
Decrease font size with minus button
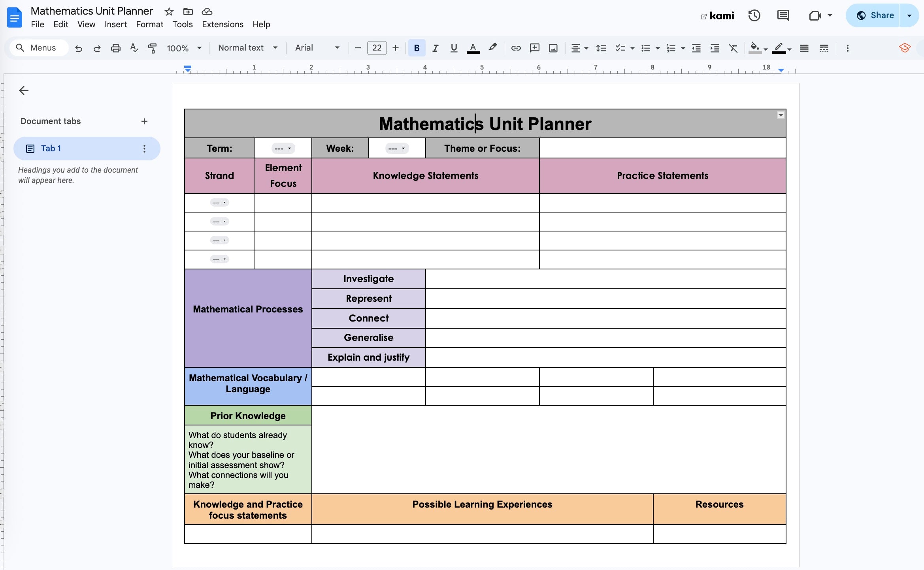point(358,48)
